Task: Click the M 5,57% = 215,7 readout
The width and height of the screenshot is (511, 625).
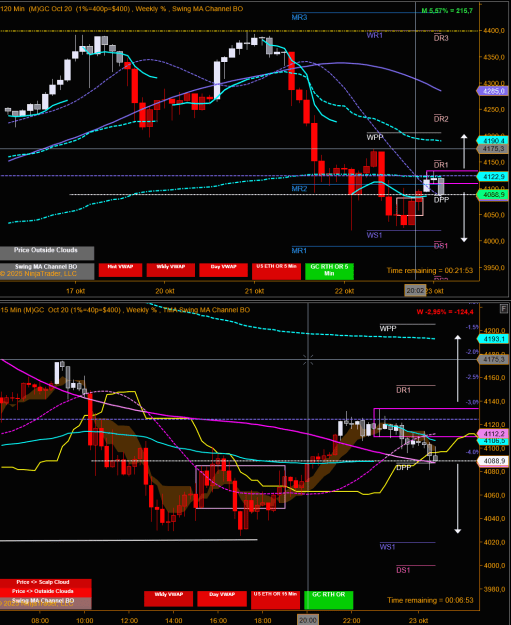Action: (x=447, y=11)
